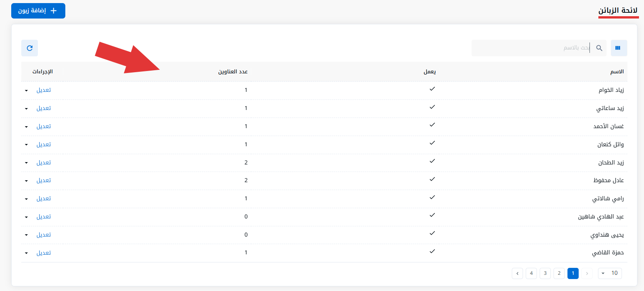Go to page 2
The height and width of the screenshot is (291, 644).
[559, 273]
